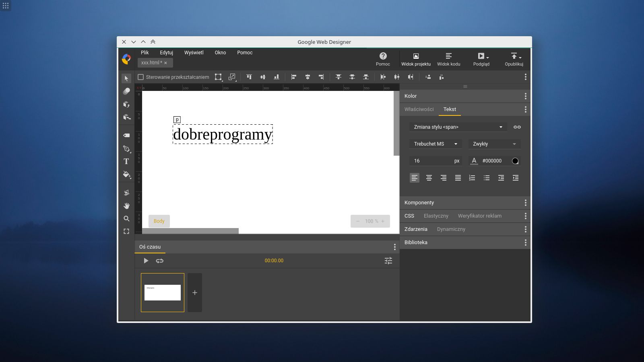Set text alignment to center
The height and width of the screenshot is (362, 644).
(x=429, y=178)
